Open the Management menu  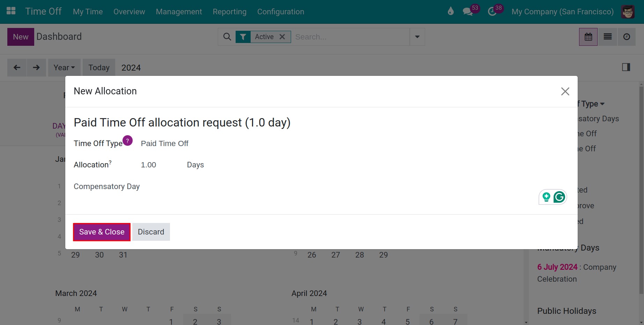(179, 12)
